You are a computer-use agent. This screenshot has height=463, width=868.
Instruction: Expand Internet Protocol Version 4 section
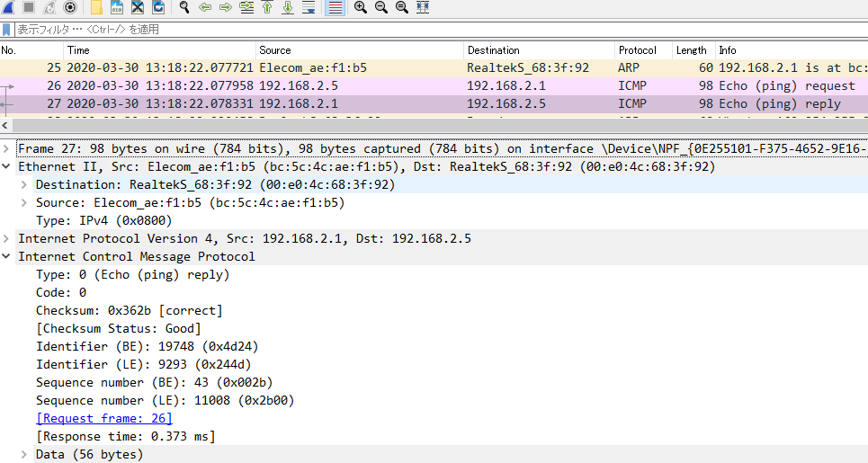pyautogui.click(x=7, y=238)
